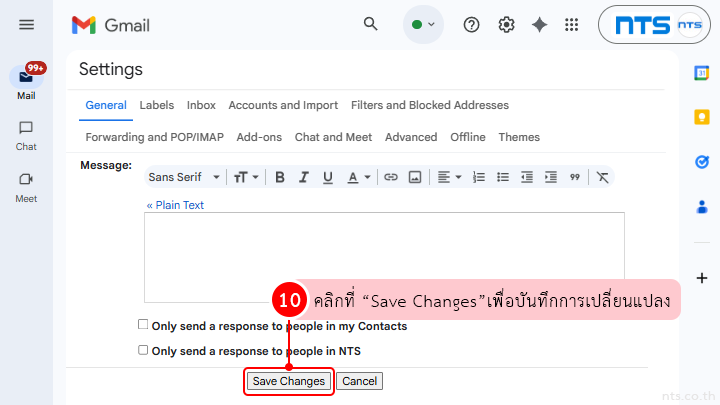
Task: Open the settings gear icon
Action: [x=506, y=25]
